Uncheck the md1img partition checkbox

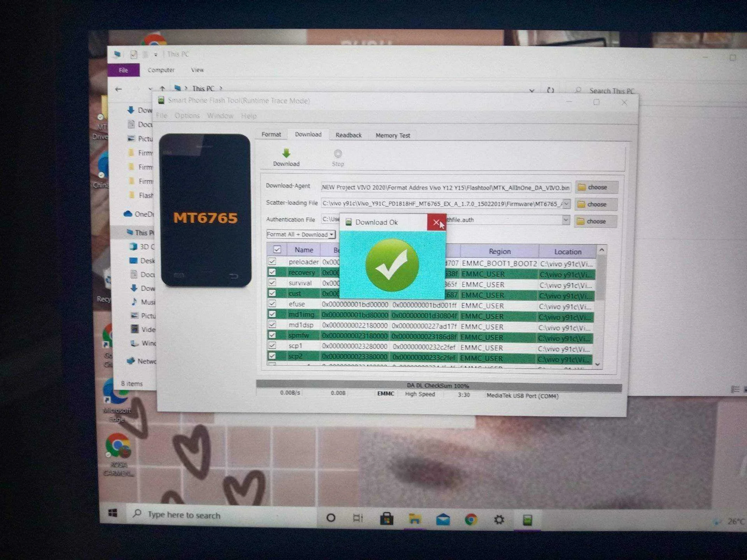272,314
